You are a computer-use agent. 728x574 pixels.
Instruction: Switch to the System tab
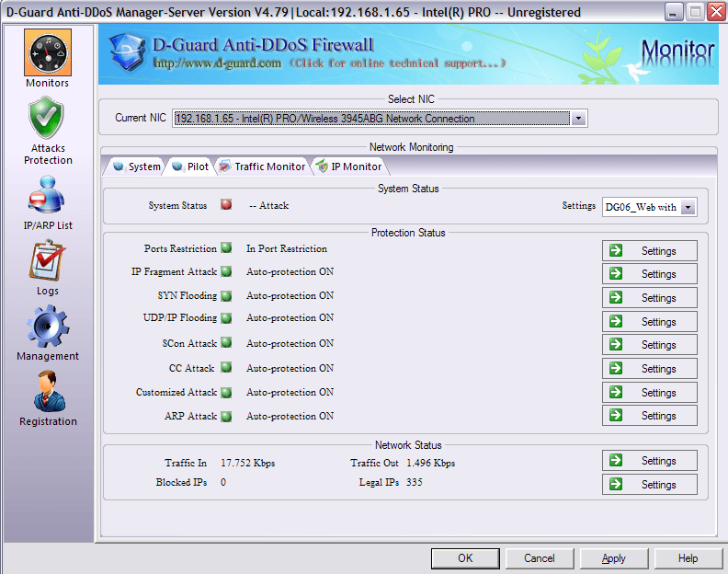pyautogui.click(x=138, y=166)
